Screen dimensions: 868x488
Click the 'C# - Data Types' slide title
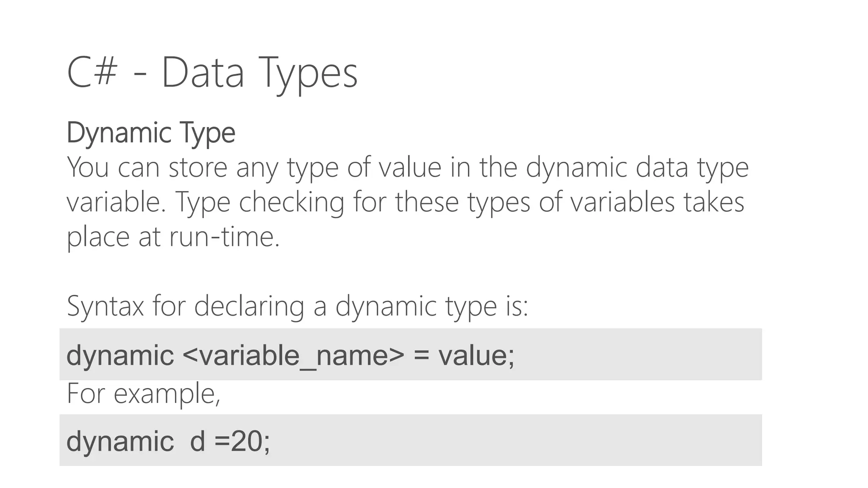(x=212, y=74)
